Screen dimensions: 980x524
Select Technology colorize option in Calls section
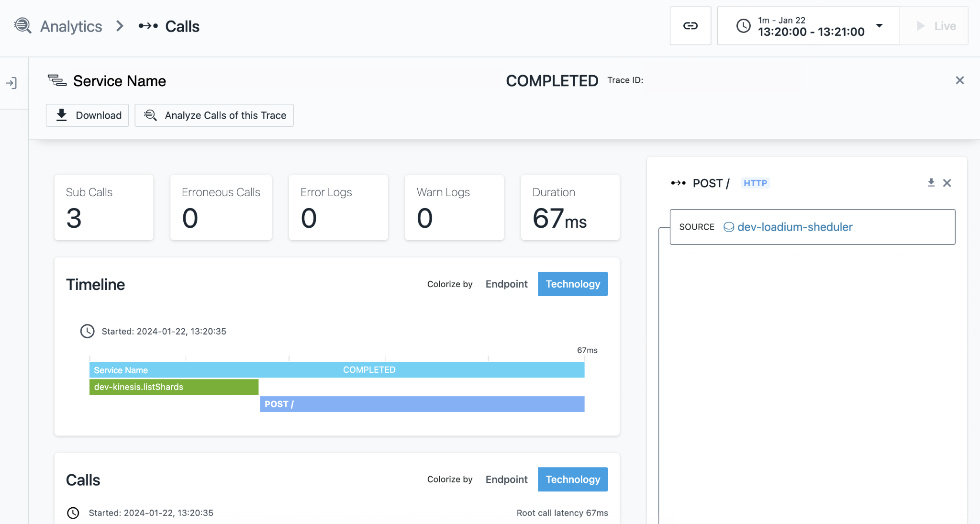click(x=572, y=479)
